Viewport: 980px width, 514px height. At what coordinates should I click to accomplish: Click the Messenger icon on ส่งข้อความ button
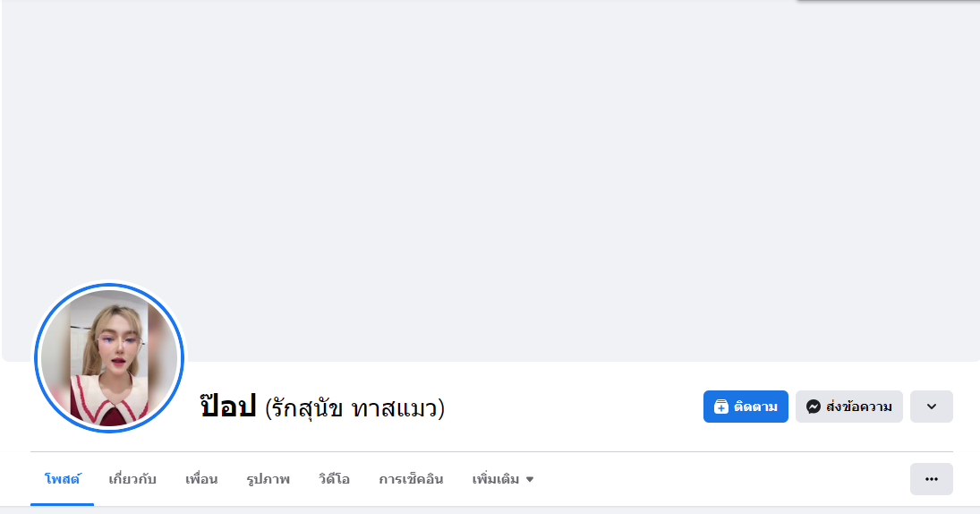(x=813, y=407)
